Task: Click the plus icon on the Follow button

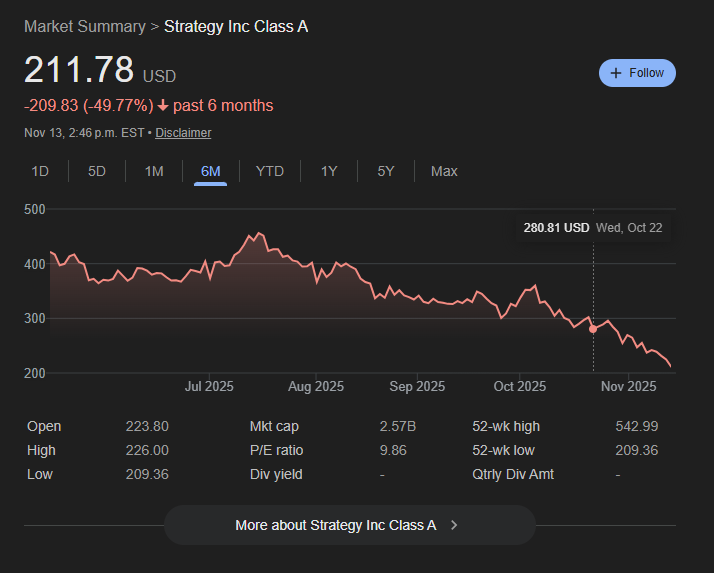Action: tap(616, 73)
